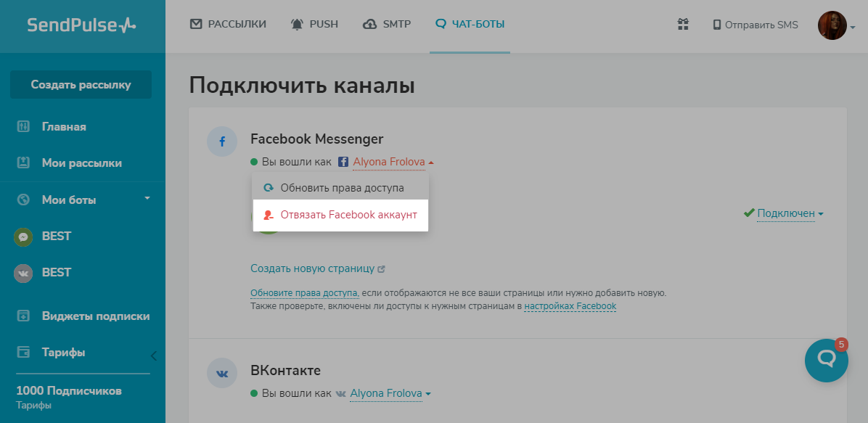Viewport: 868px width, 423px height.
Task: Click the envelope icon for Рассылки
Action: point(196,25)
